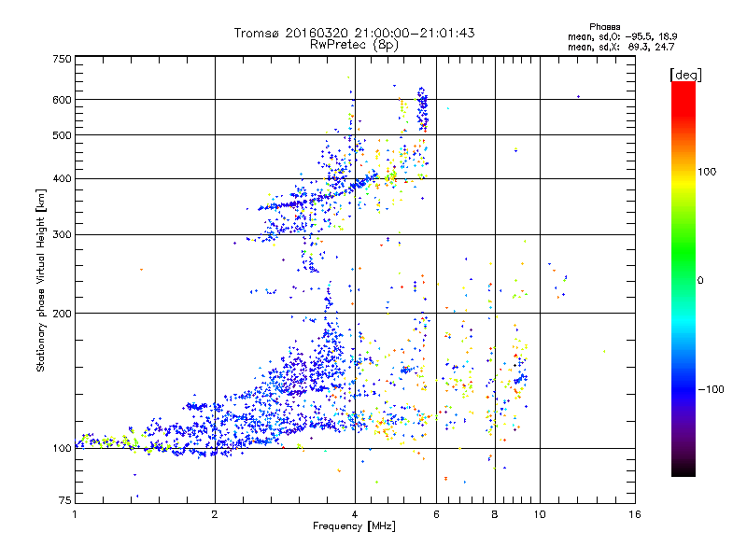Click the '500' tick label on the height axis
Image resolution: width=747 pixels, height=560 pixels.
[x=62, y=135]
